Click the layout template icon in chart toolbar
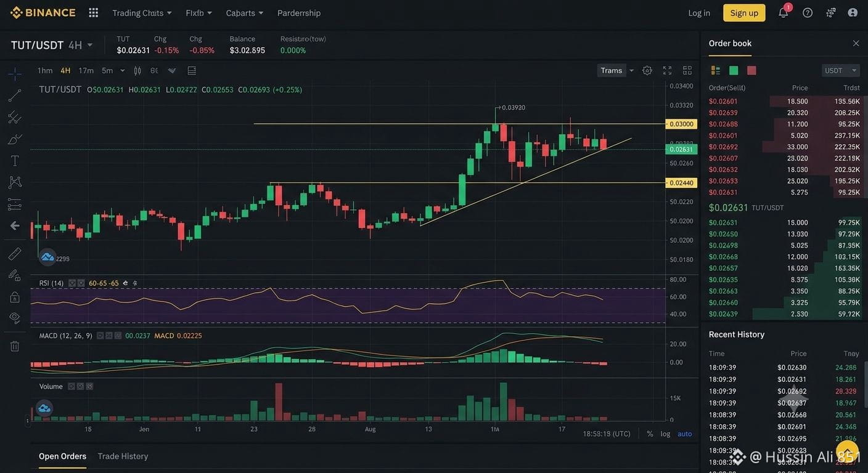This screenshot has height=473, width=868. coord(192,70)
